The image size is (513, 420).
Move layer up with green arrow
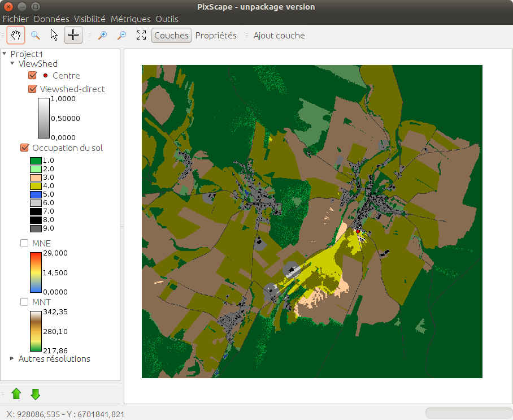click(16, 393)
